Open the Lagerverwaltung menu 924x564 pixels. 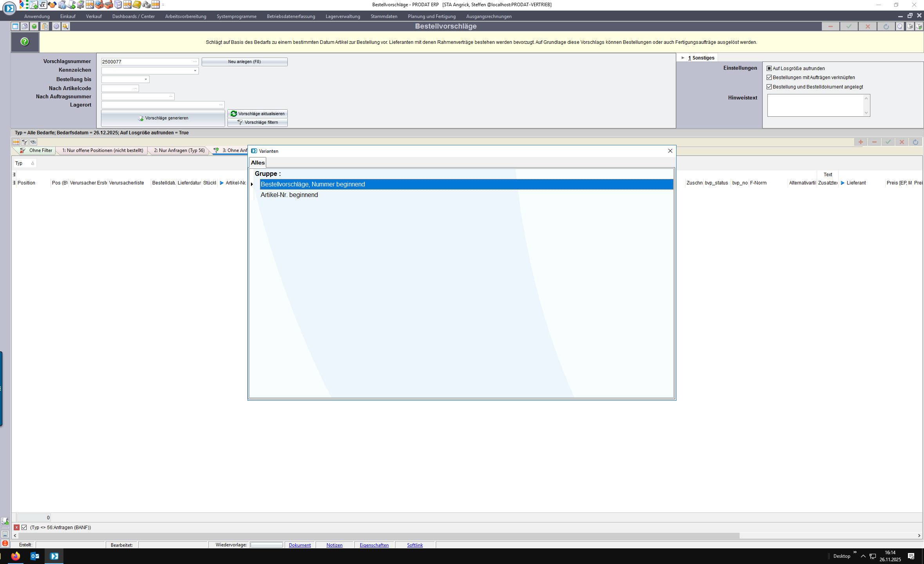click(x=343, y=16)
